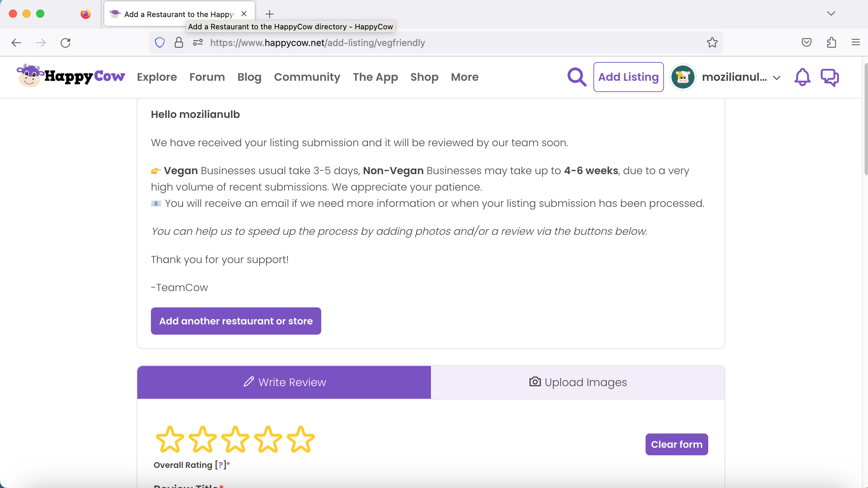Open the More navigation menu
The width and height of the screenshot is (868, 488).
point(464,77)
